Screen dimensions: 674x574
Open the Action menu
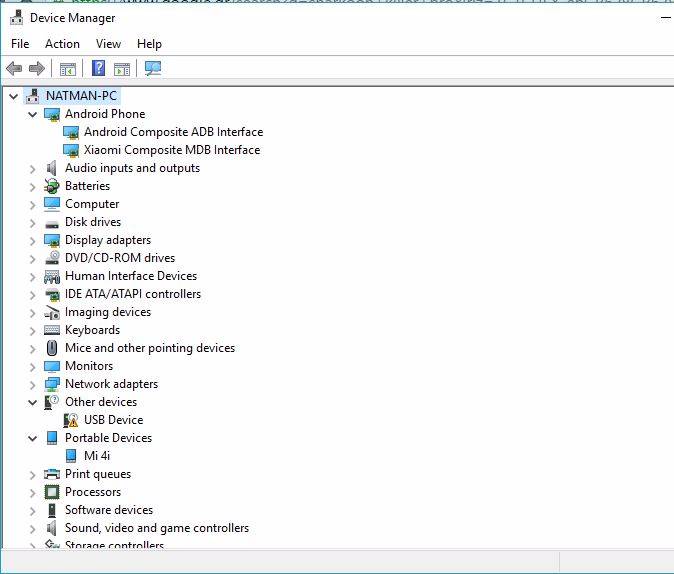(62, 44)
